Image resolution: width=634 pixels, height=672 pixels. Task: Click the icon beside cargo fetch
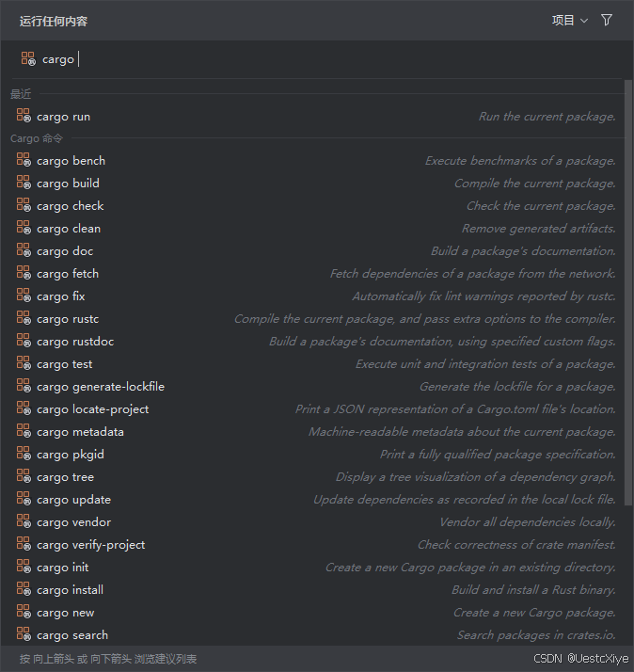pyautogui.click(x=24, y=273)
